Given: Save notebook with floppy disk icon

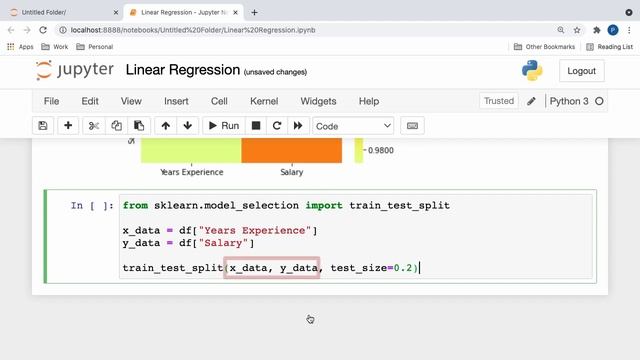Looking at the screenshot, I should click(43, 126).
